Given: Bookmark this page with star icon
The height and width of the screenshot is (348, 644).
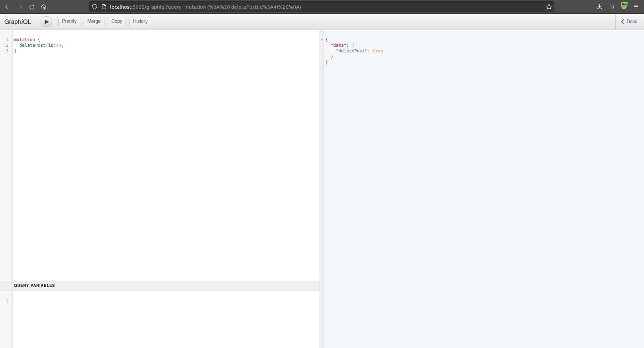Looking at the screenshot, I should click(x=549, y=7).
